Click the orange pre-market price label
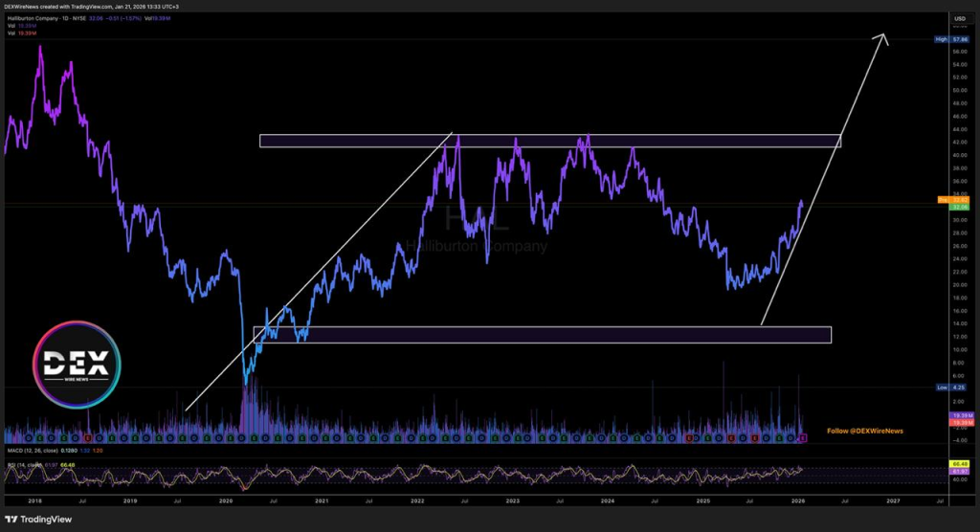Viewport: 980px width, 532px height. (954, 200)
